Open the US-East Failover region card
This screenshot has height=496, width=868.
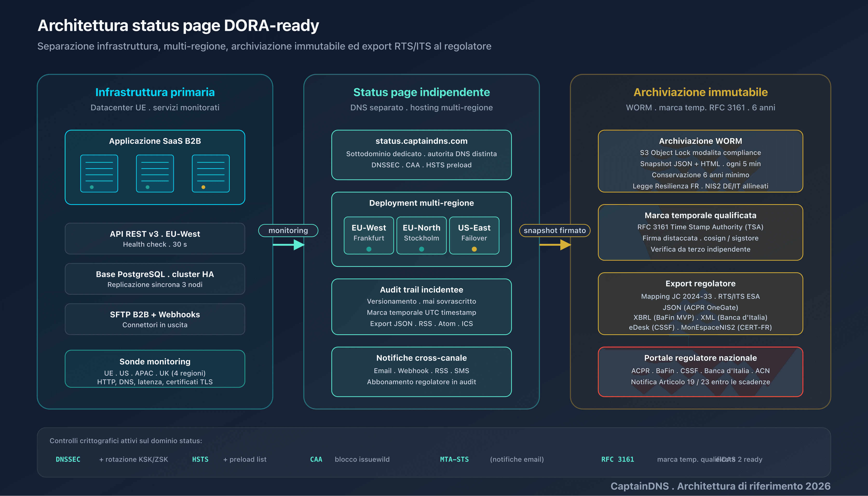(474, 235)
